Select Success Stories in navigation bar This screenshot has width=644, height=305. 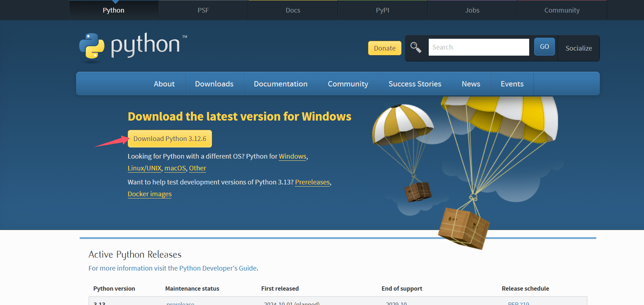tap(414, 84)
